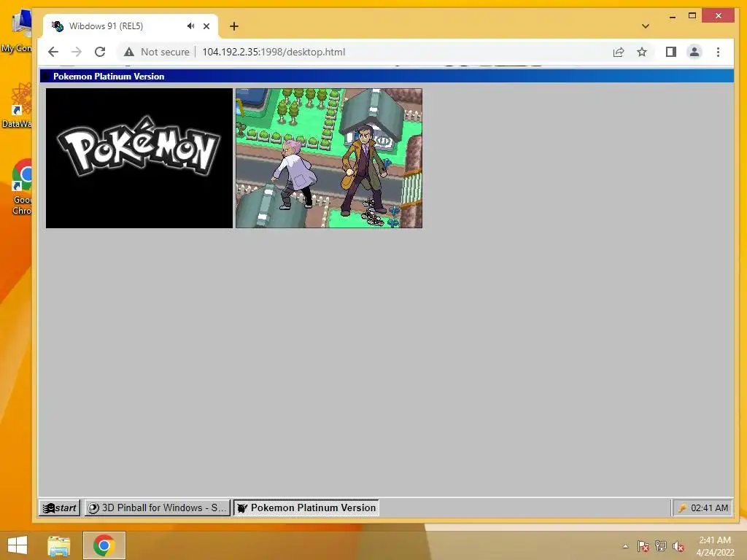Close the Wibdows 91 (REL5) tab
Screen dimensions: 747x560
point(206,26)
